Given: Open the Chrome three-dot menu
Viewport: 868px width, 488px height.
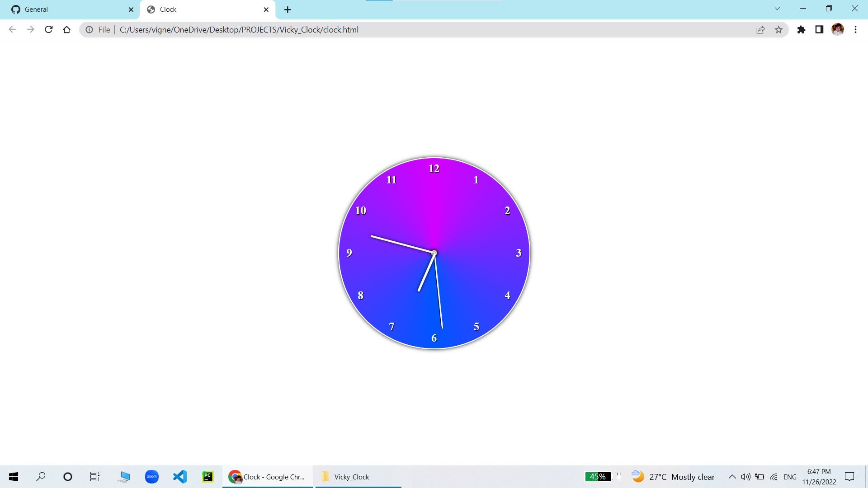Looking at the screenshot, I should [855, 29].
